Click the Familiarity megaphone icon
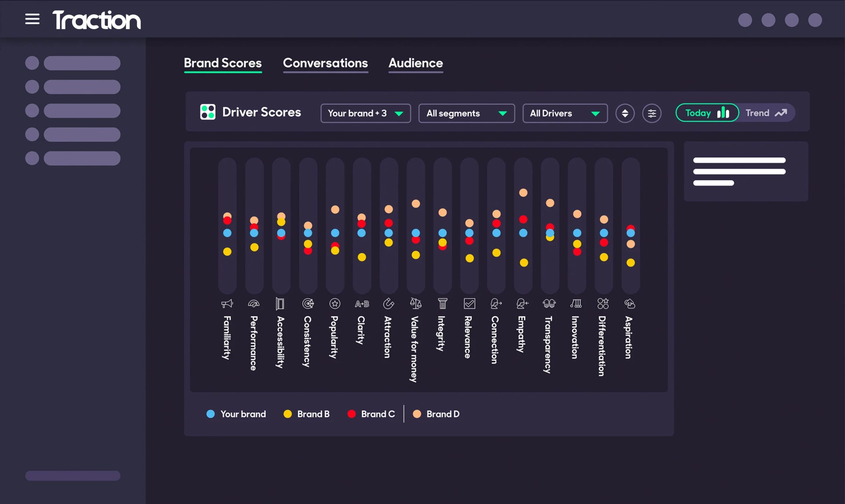 227,303
